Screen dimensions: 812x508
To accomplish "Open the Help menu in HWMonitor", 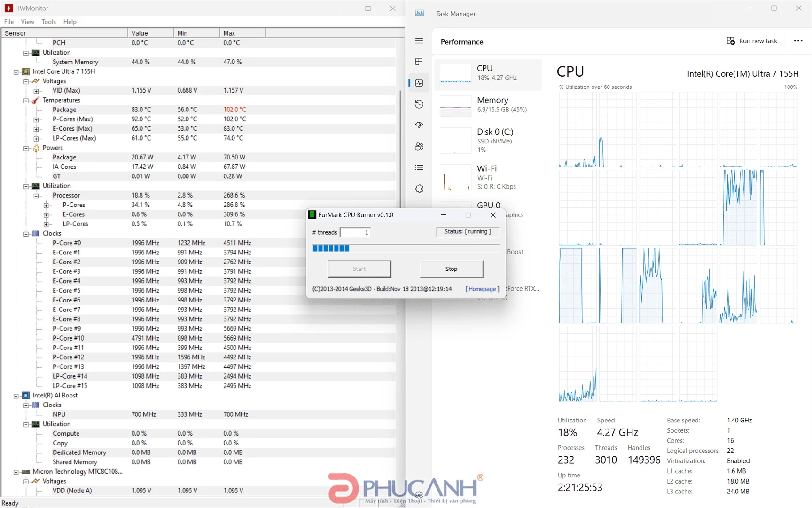I will pyautogui.click(x=70, y=22).
